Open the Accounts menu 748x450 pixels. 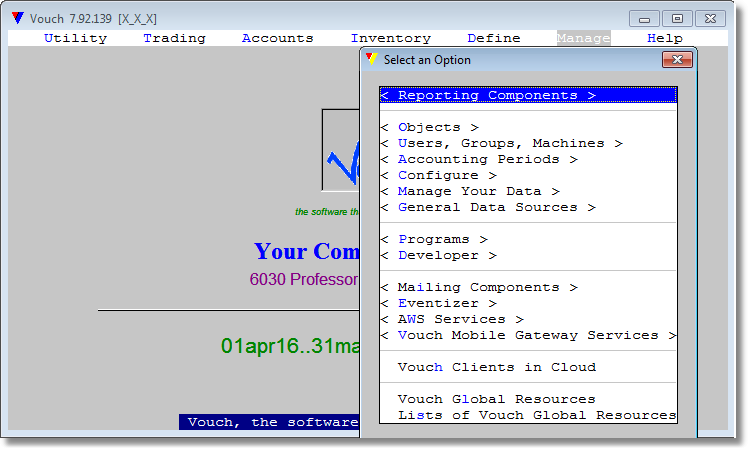click(x=277, y=38)
